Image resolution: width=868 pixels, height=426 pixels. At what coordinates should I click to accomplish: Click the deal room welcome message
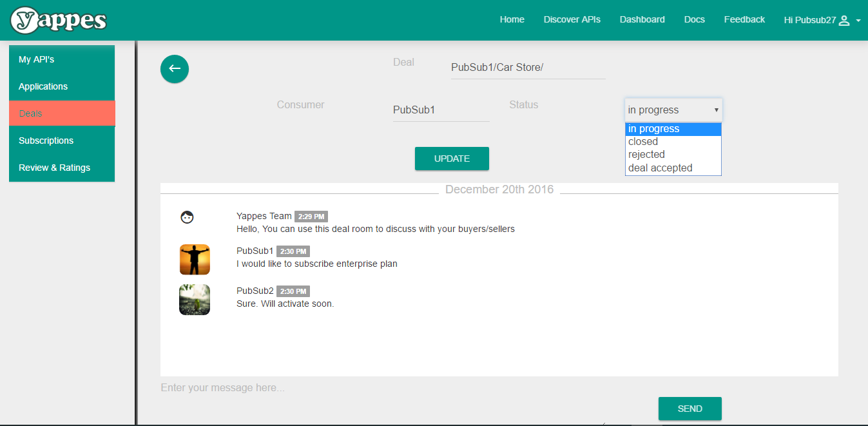point(376,229)
